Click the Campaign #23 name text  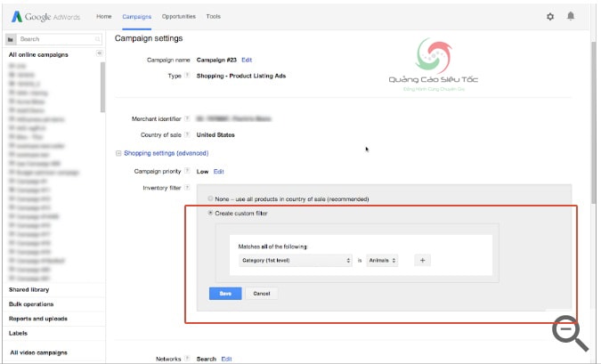click(216, 60)
